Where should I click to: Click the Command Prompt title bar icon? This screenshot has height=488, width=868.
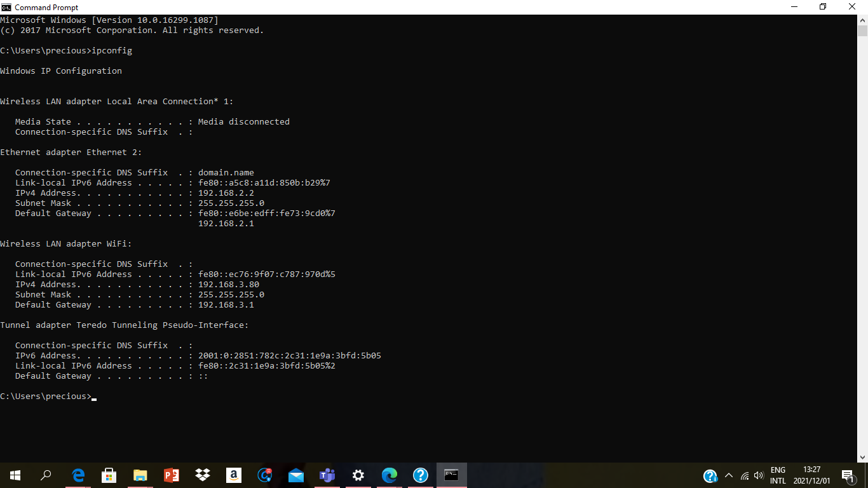tap(6, 7)
